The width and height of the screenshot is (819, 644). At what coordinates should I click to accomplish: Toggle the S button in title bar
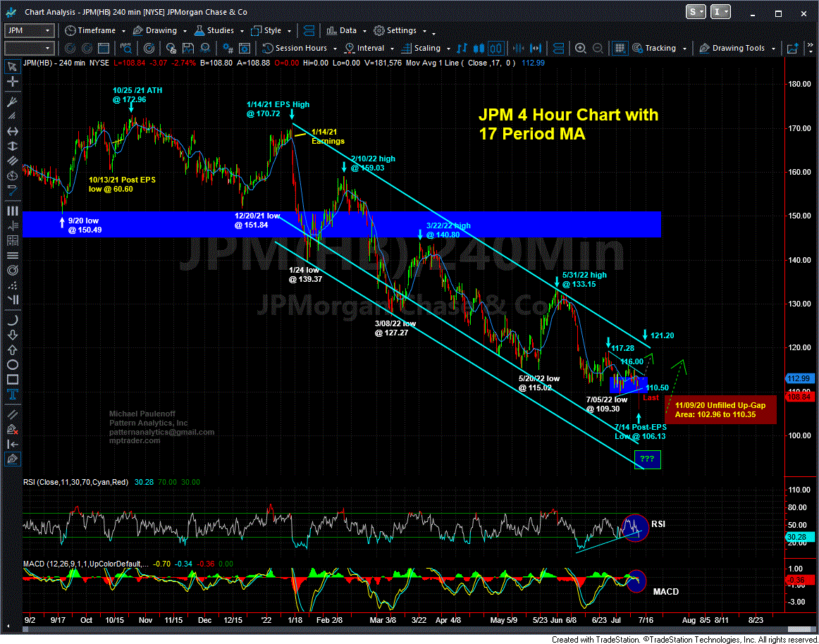point(695,12)
